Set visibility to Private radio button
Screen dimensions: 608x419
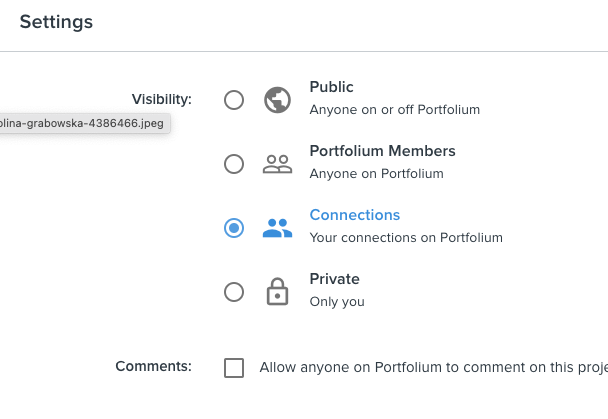(x=234, y=292)
